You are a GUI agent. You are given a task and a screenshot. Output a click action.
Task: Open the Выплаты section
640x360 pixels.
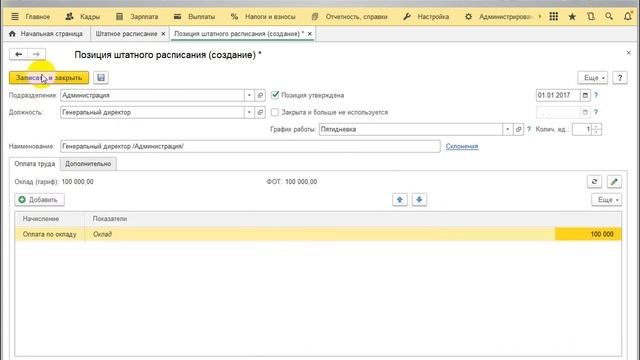pyautogui.click(x=194, y=17)
